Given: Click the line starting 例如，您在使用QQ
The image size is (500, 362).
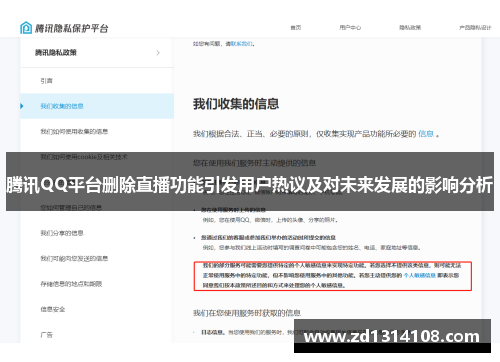Looking at the screenshot, I should click(270, 220).
